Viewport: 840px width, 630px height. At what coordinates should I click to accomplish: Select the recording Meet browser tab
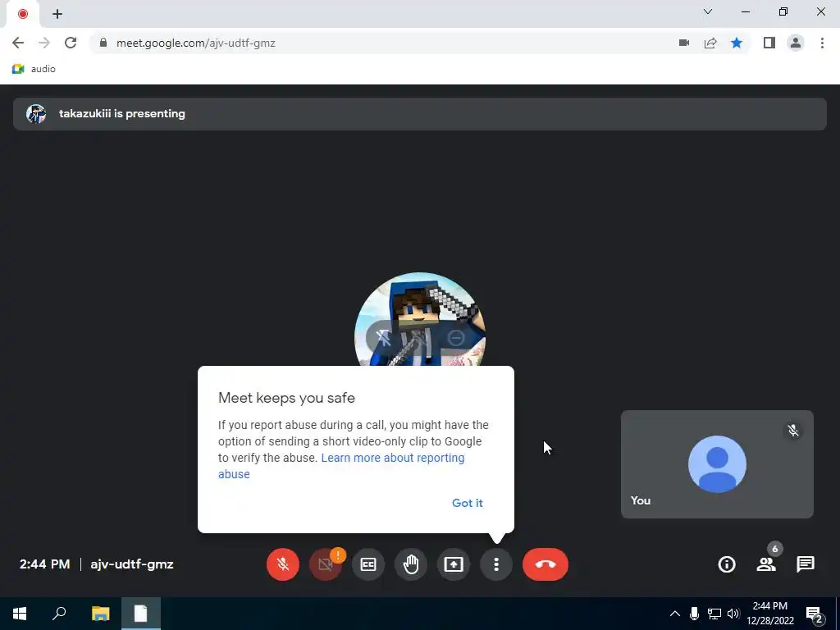point(22,14)
